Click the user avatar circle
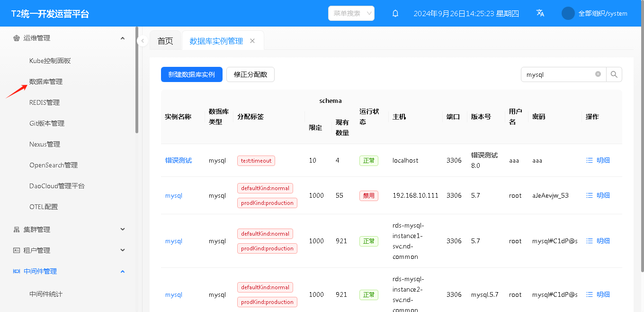This screenshot has width=644, height=312. 568,13
